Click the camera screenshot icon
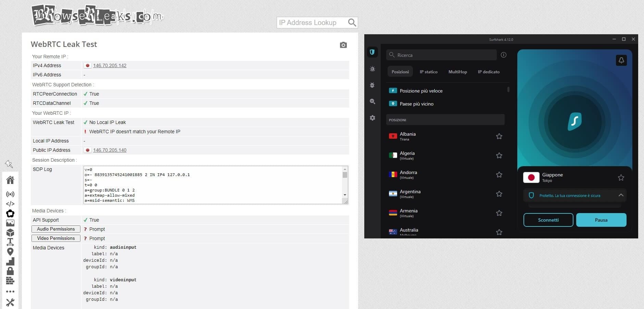Viewport: 644px width, 309px height. (x=343, y=45)
